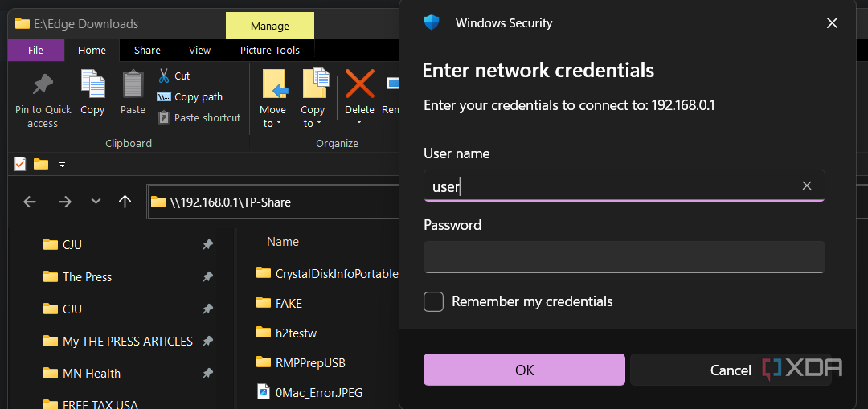
Task: Open the File tab
Action: point(35,51)
